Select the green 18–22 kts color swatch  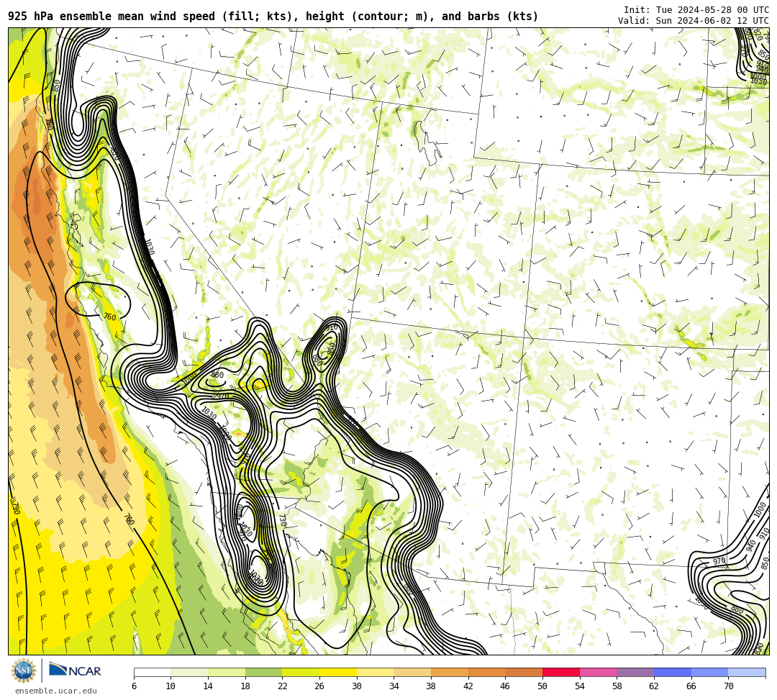[263, 672]
